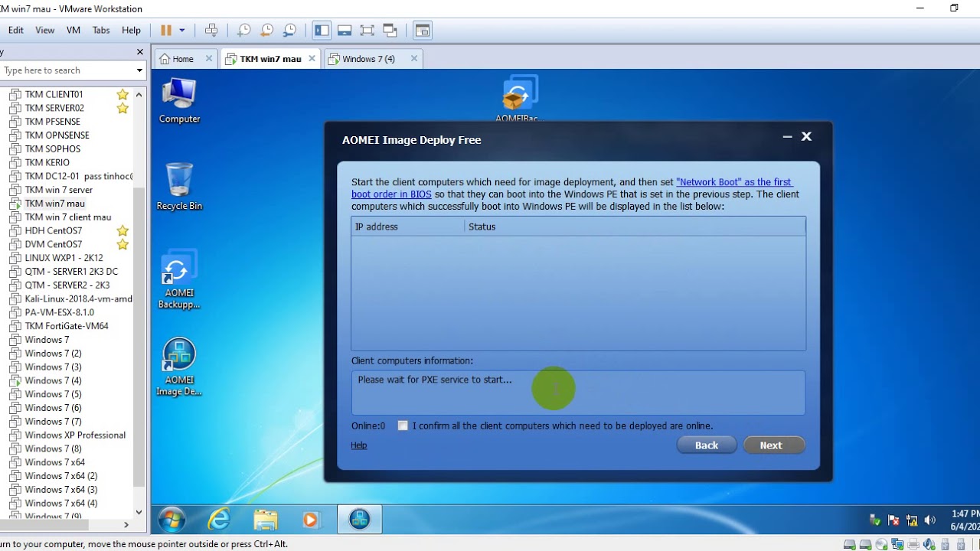Click the Back button in AOMEI
The height and width of the screenshot is (551, 980).
(x=707, y=445)
